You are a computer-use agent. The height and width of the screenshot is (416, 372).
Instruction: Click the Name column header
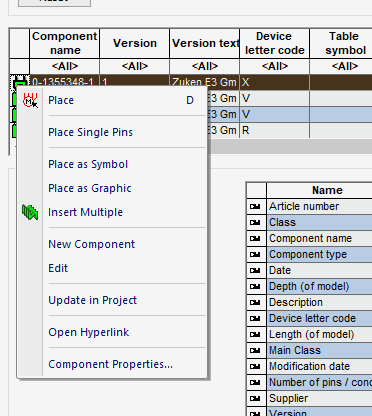pos(319,190)
